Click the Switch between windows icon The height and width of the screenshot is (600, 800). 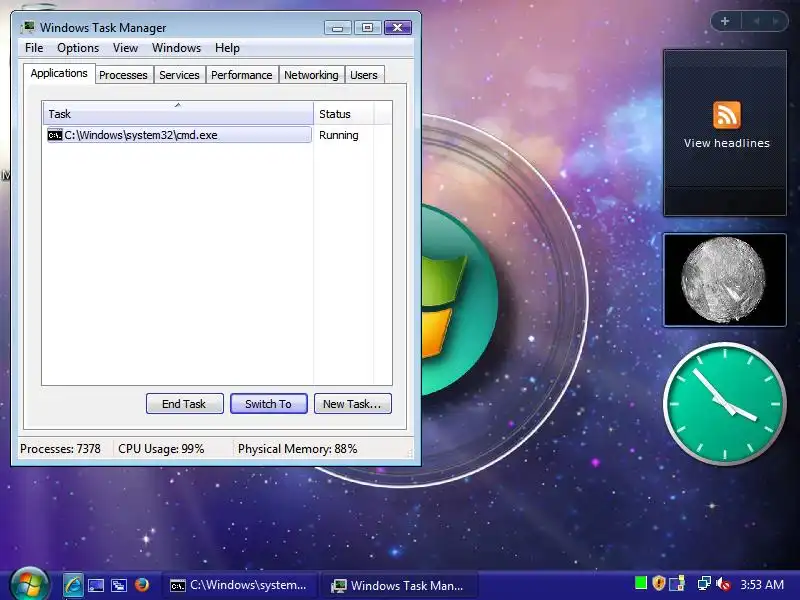[x=119, y=585]
